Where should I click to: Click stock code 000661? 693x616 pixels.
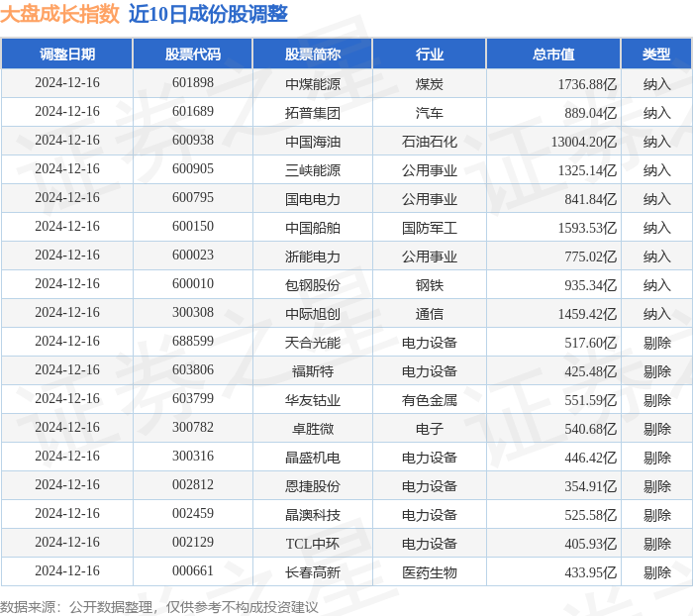tap(193, 571)
